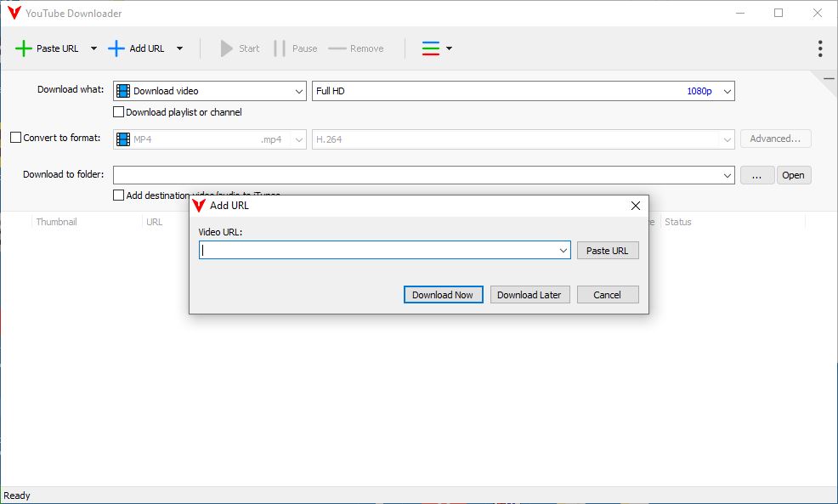Image resolution: width=838 pixels, height=504 pixels.
Task: Maximize the YouTube Downloader window
Action: tap(779, 13)
